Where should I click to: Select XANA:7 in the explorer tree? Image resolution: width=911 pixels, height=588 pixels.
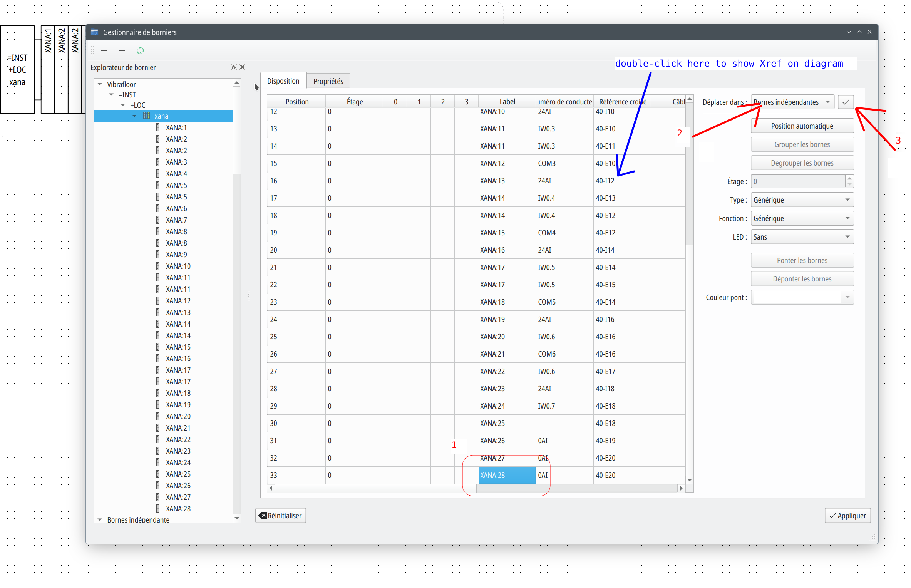coord(176,220)
